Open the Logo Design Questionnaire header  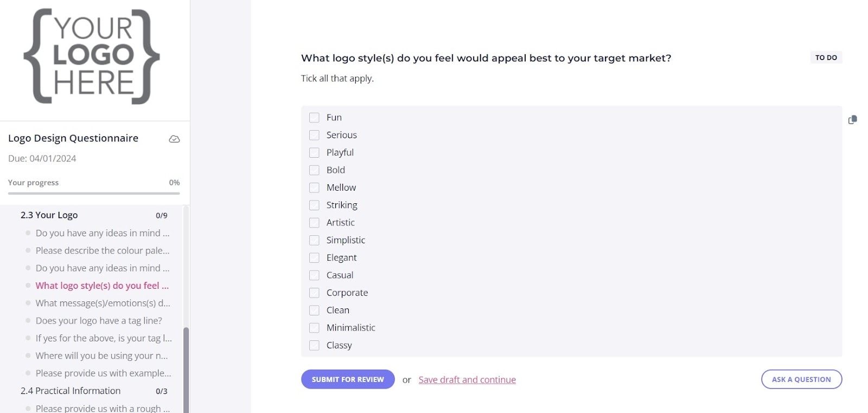click(73, 138)
